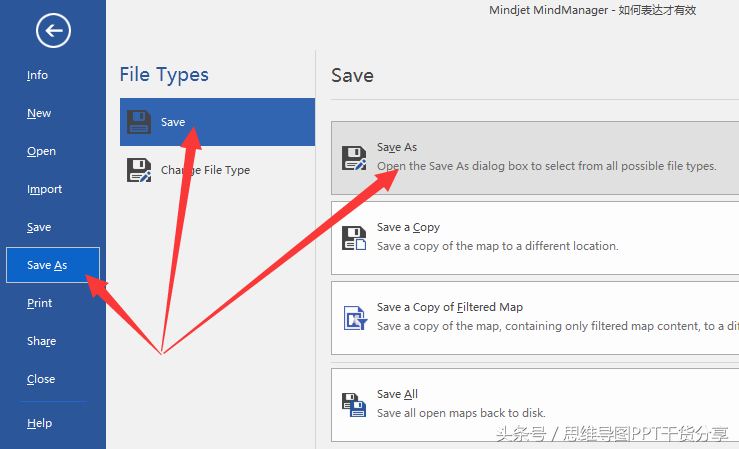This screenshot has width=739, height=449.
Task: Choose the Save a Copy button
Action: 535,238
